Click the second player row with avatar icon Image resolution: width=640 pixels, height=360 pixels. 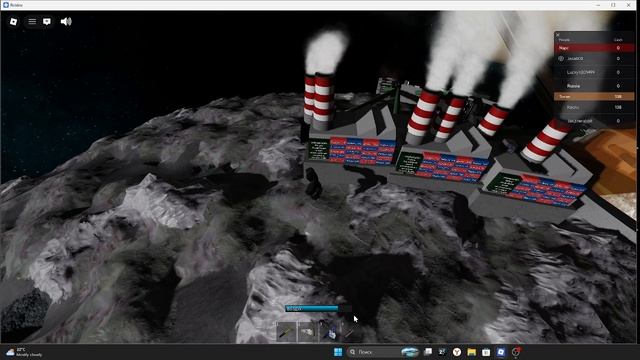coord(594,59)
